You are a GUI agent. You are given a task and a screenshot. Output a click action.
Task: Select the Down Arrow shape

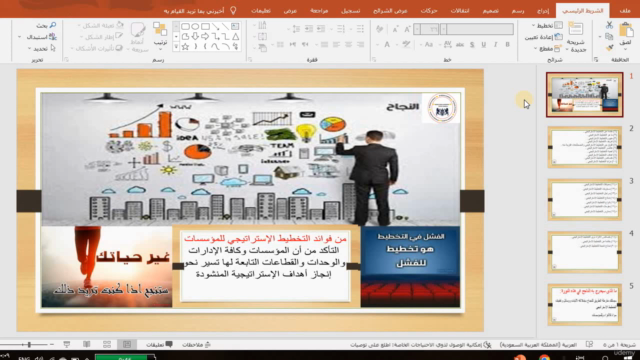point(195,37)
